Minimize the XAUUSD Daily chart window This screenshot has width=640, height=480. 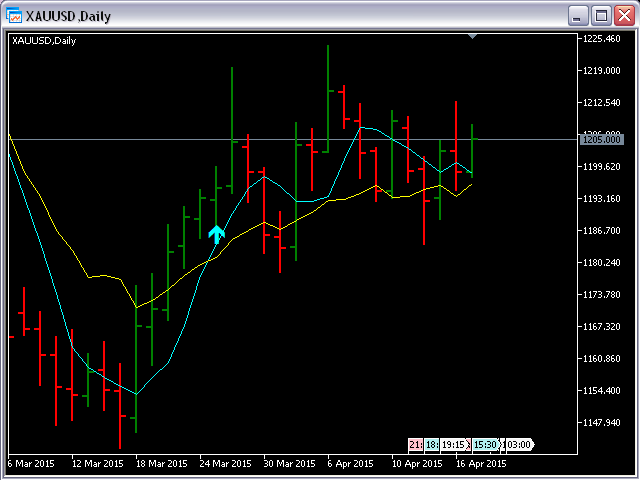point(578,16)
